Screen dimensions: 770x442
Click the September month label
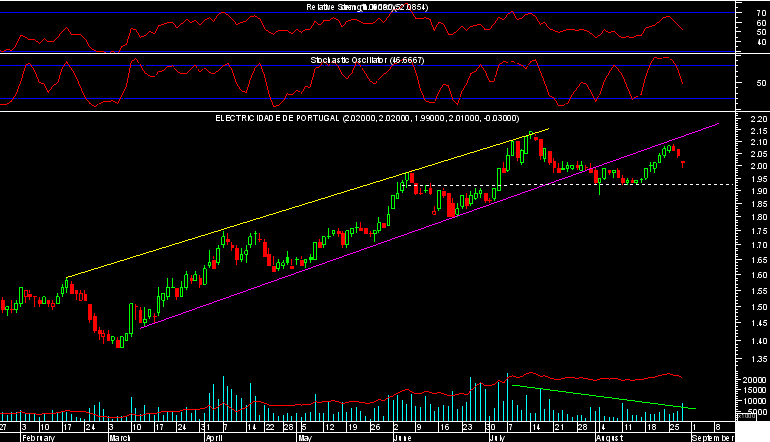(713, 438)
